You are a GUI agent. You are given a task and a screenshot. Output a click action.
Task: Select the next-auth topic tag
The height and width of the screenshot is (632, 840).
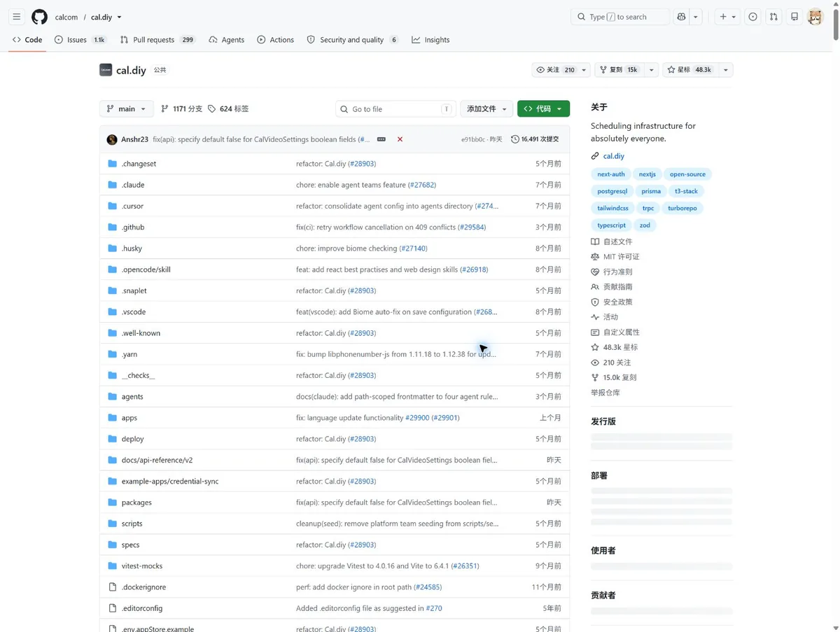pyautogui.click(x=610, y=174)
